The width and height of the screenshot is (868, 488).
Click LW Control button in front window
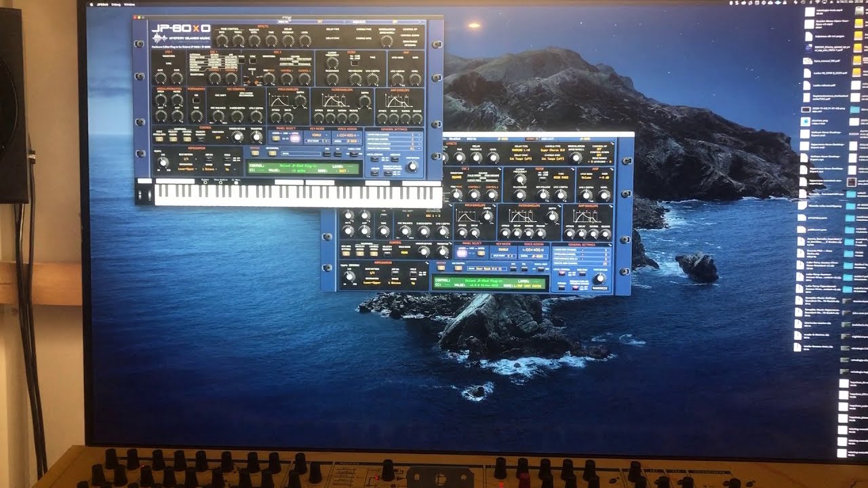tap(272, 153)
